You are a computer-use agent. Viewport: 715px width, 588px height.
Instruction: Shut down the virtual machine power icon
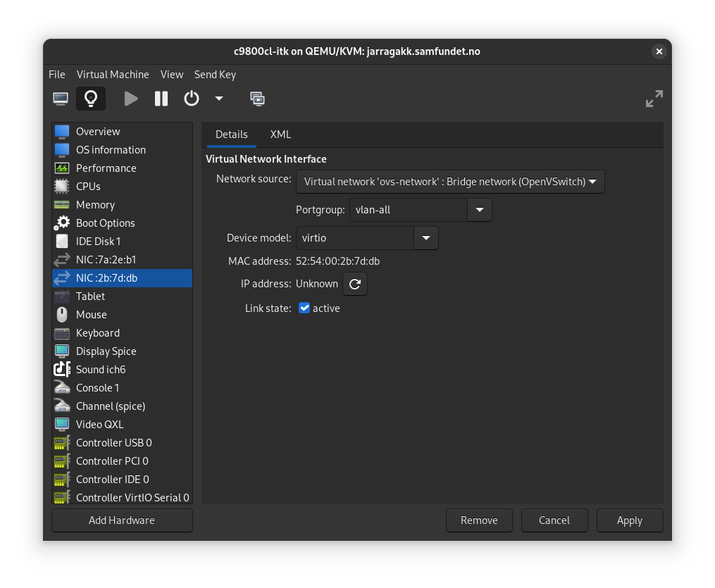point(192,99)
